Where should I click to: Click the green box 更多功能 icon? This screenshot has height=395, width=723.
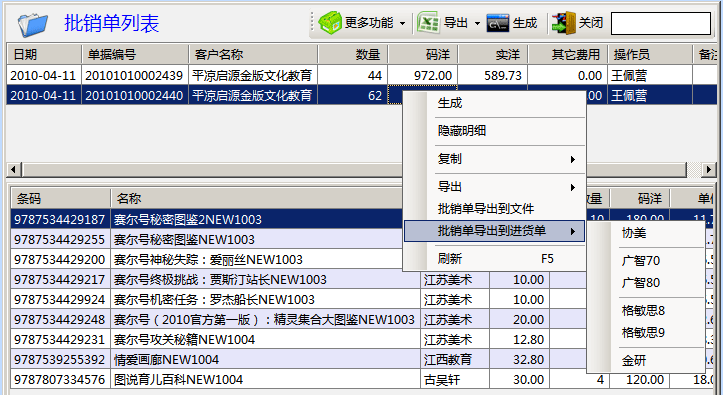(x=330, y=23)
